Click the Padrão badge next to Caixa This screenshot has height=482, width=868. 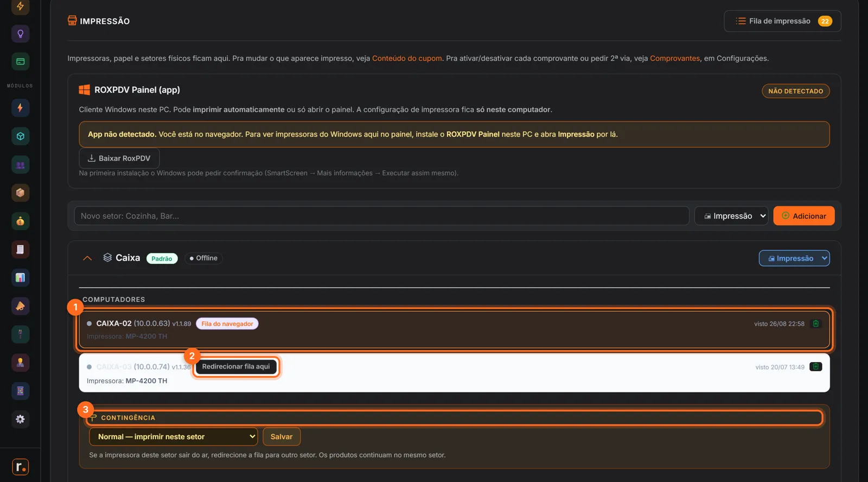tap(162, 258)
